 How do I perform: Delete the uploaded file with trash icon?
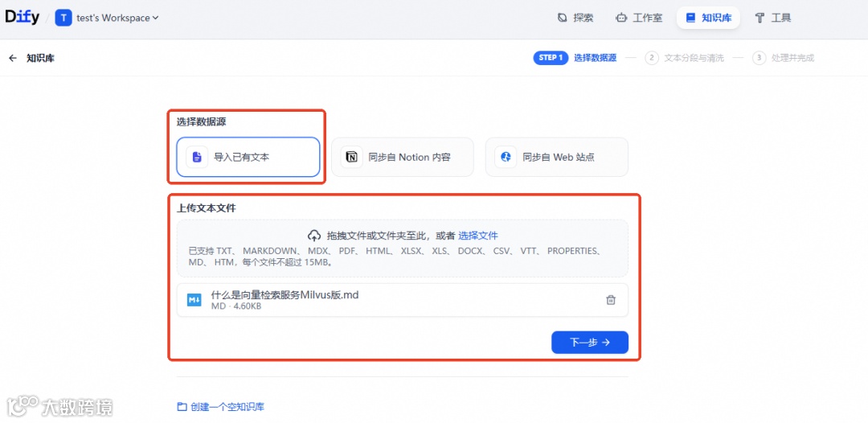tap(611, 300)
